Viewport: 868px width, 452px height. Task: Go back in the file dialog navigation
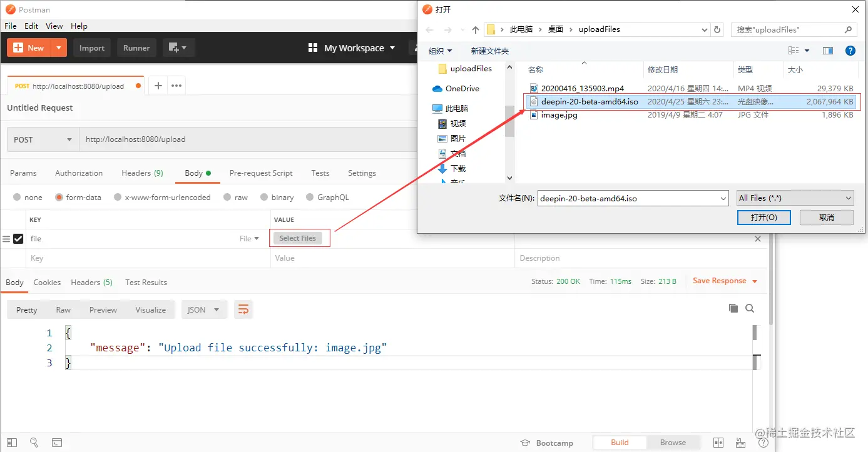point(429,29)
